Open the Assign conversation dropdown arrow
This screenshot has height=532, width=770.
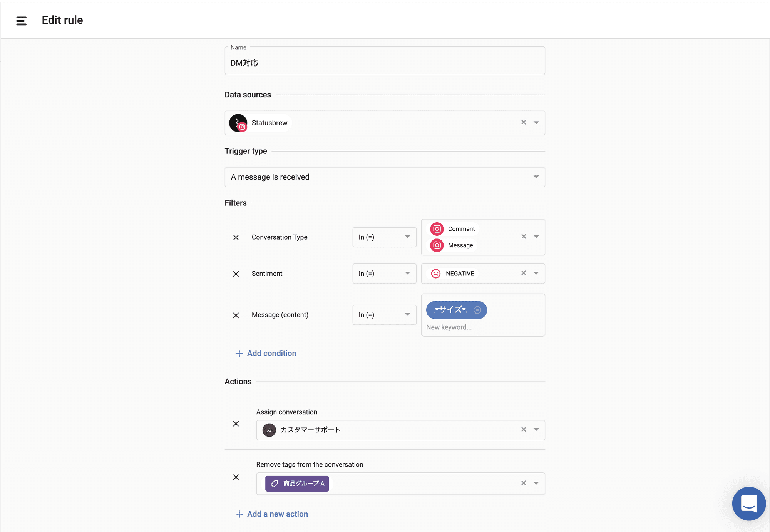pos(536,430)
